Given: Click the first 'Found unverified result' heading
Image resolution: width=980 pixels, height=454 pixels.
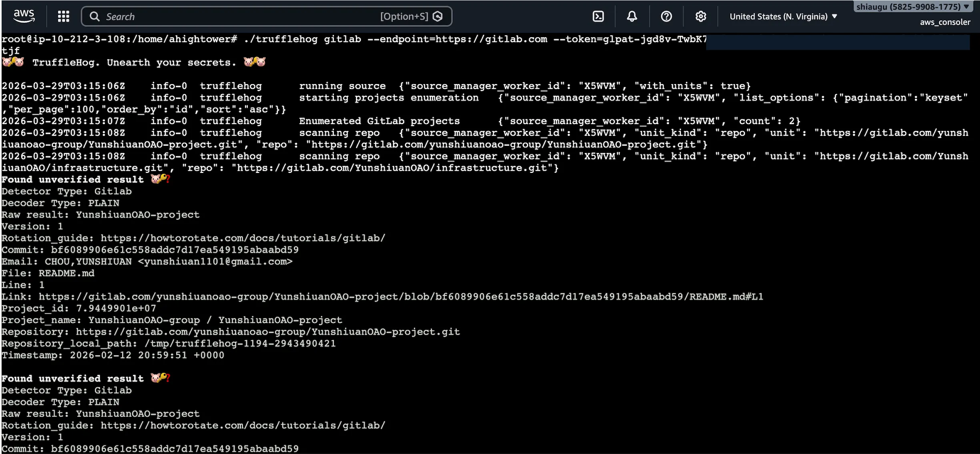Looking at the screenshot, I should [72, 180].
